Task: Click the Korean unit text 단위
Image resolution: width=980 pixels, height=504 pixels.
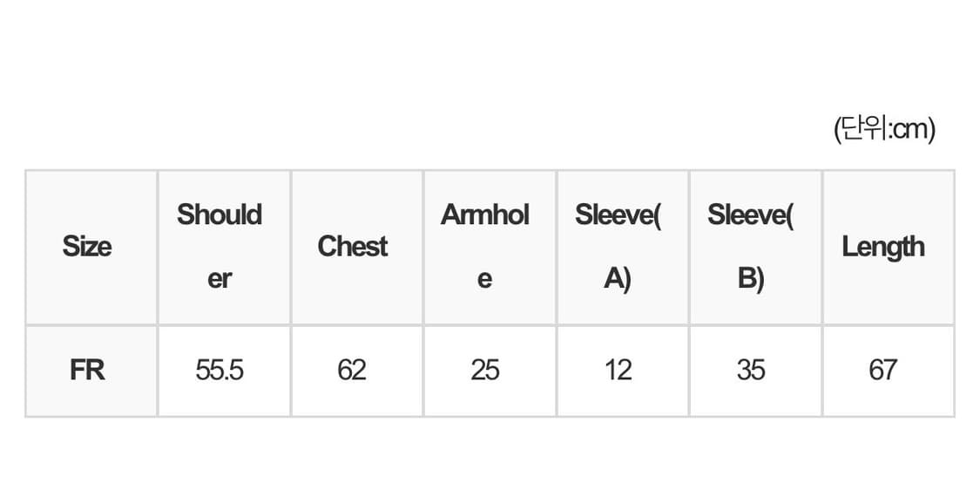Action: [x=863, y=130]
